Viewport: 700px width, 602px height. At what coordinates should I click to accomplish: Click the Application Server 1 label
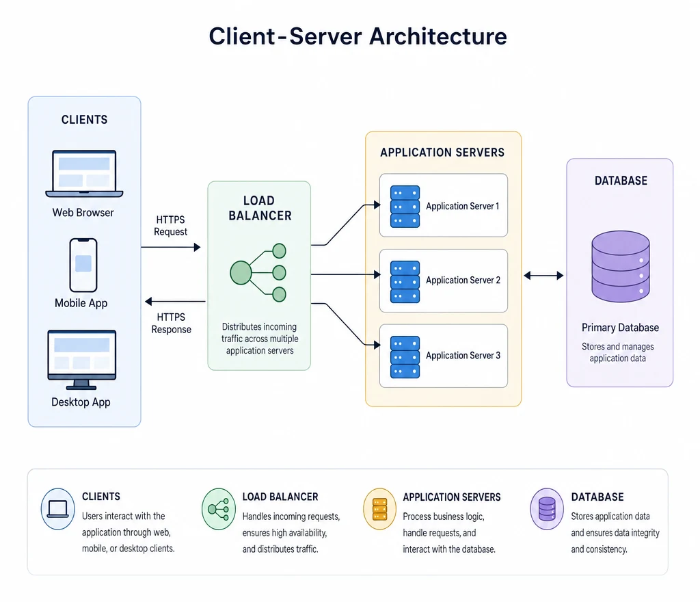click(x=463, y=207)
